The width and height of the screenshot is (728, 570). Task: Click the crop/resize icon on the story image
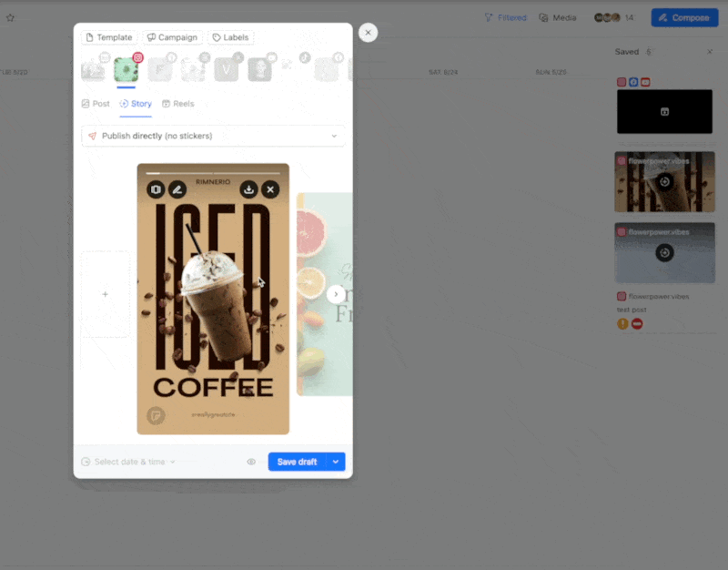tap(156, 189)
